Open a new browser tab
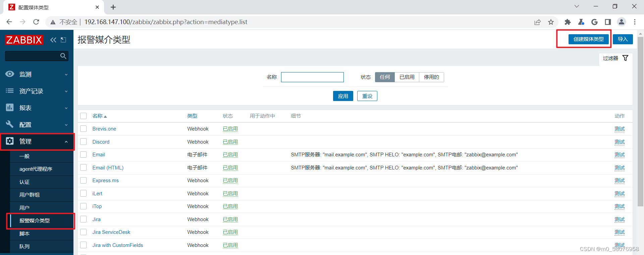The width and height of the screenshot is (644, 255). (113, 7)
